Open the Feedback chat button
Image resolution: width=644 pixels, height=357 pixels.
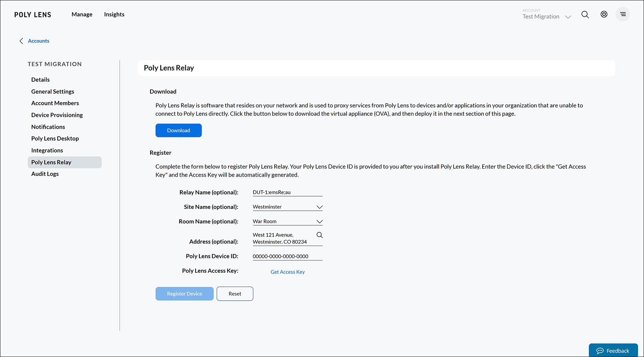(x=613, y=351)
